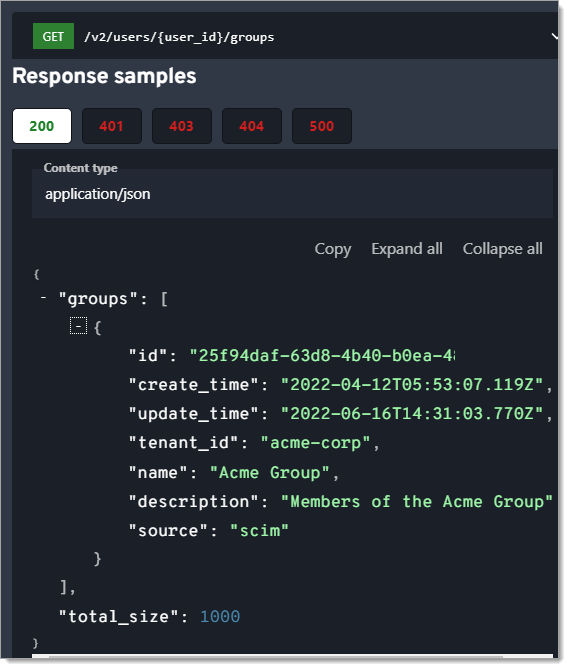Click the tenant_id value "acme-corp"

pos(316,443)
